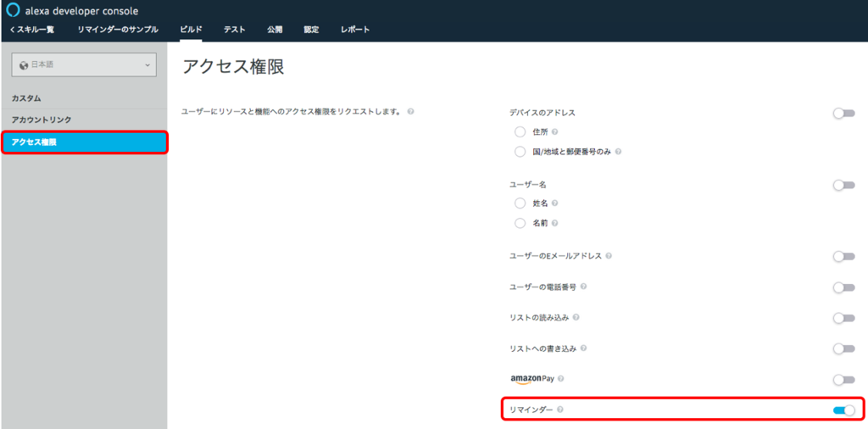
Task: Open help icon beside ユーザーのEメールアドレス
Action: [609, 256]
